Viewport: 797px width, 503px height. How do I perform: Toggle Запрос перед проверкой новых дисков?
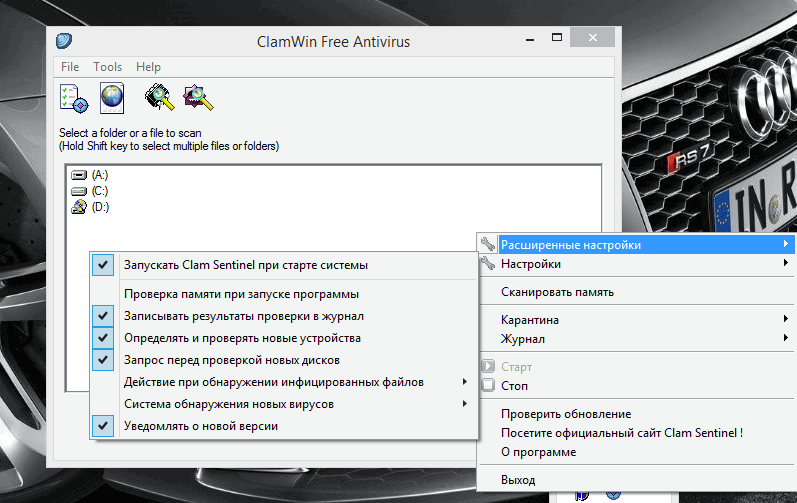coord(284,360)
